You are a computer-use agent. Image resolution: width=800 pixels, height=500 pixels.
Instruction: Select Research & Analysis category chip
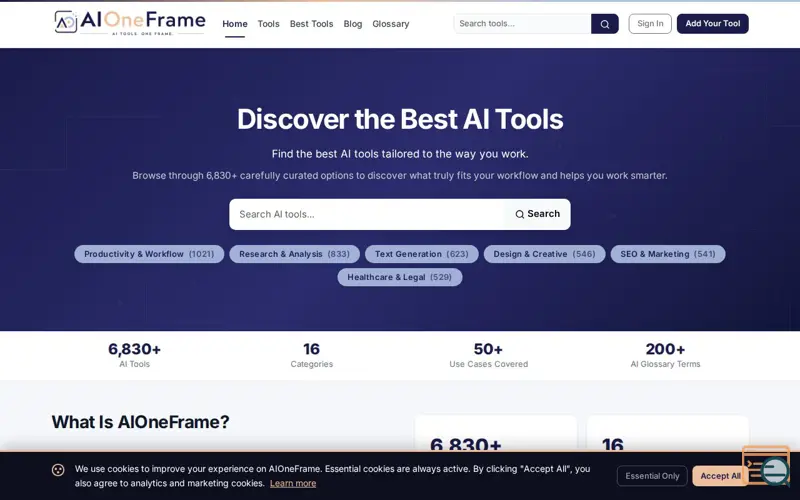click(294, 254)
